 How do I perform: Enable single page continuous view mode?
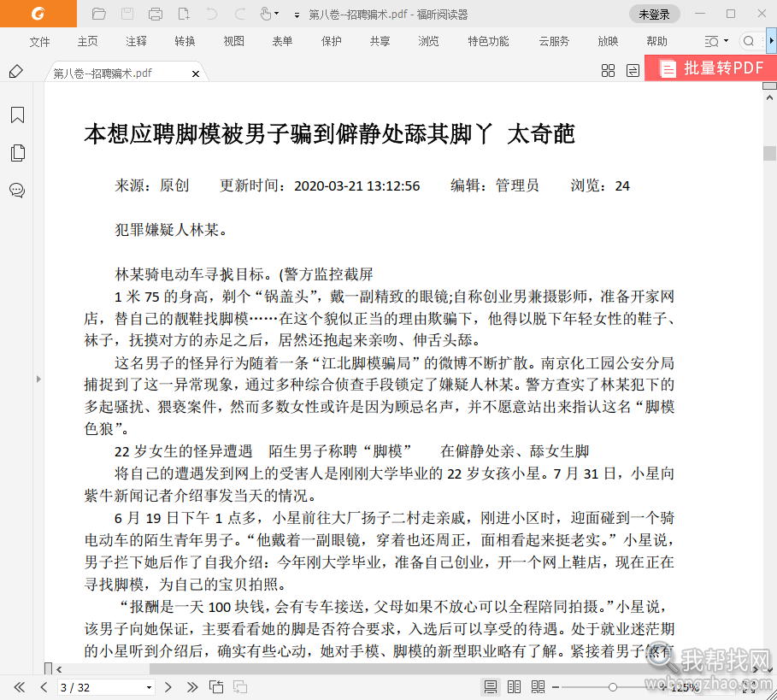pyautogui.click(x=491, y=686)
